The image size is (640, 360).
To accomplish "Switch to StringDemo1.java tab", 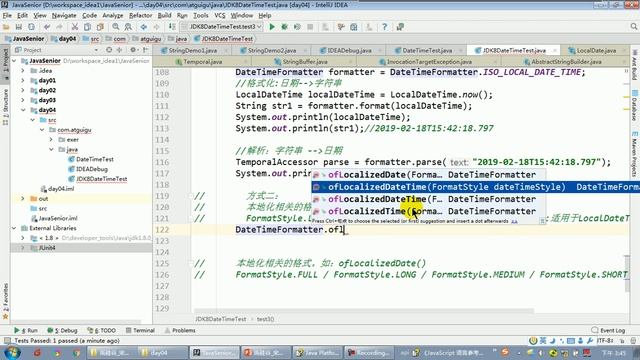I will (193, 50).
